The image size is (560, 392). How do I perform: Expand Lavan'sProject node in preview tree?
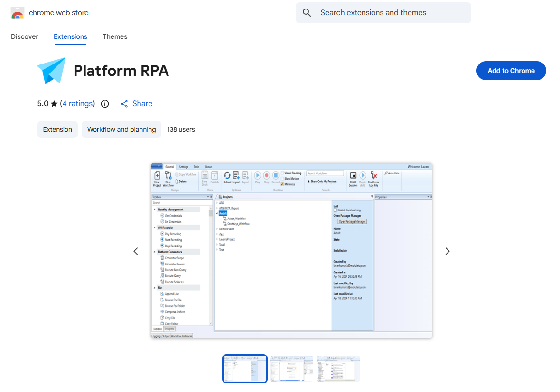(x=217, y=239)
